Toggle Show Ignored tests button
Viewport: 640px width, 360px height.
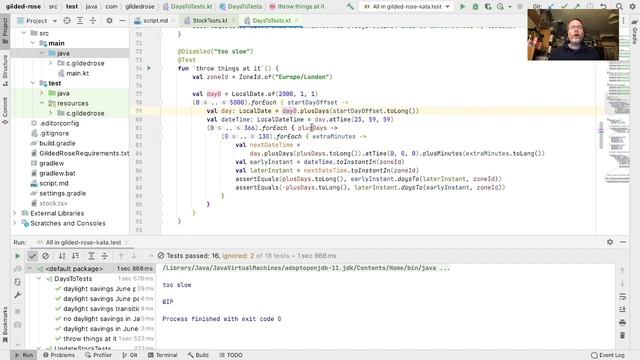coord(45,256)
